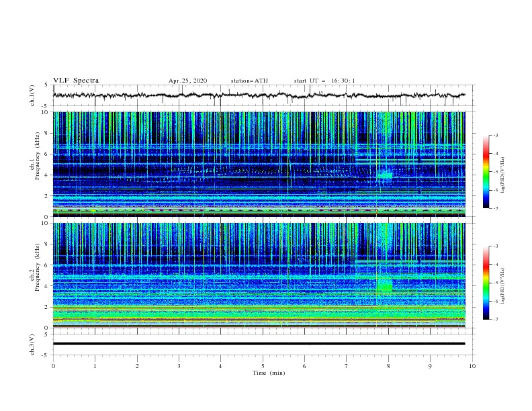Click the time axis tick label "5"
The width and height of the screenshot is (532, 411).
click(263, 366)
